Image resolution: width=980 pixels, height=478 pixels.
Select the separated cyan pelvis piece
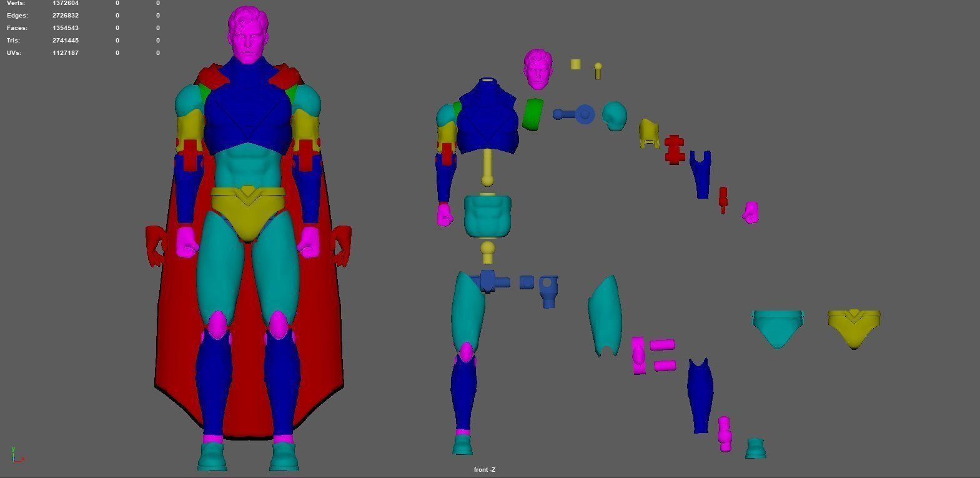coord(778,329)
